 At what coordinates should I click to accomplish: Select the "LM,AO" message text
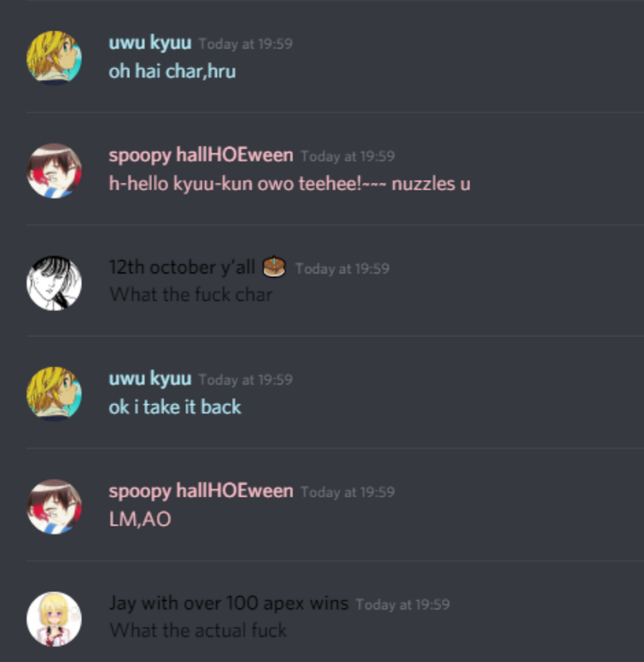(x=140, y=520)
